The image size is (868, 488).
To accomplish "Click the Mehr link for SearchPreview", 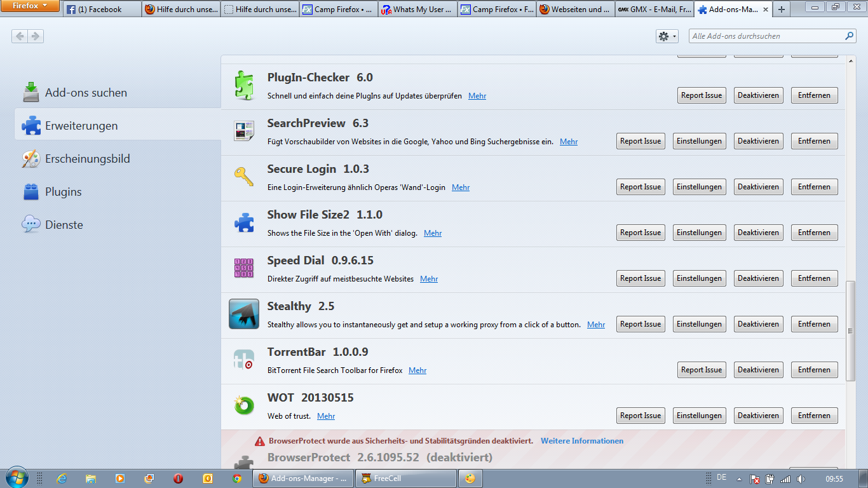I will pyautogui.click(x=569, y=142).
